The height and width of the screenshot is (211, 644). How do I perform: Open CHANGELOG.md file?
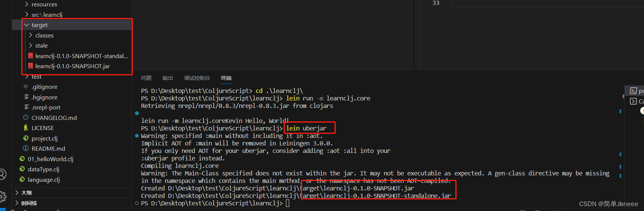pyautogui.click(x=54, y=118)
